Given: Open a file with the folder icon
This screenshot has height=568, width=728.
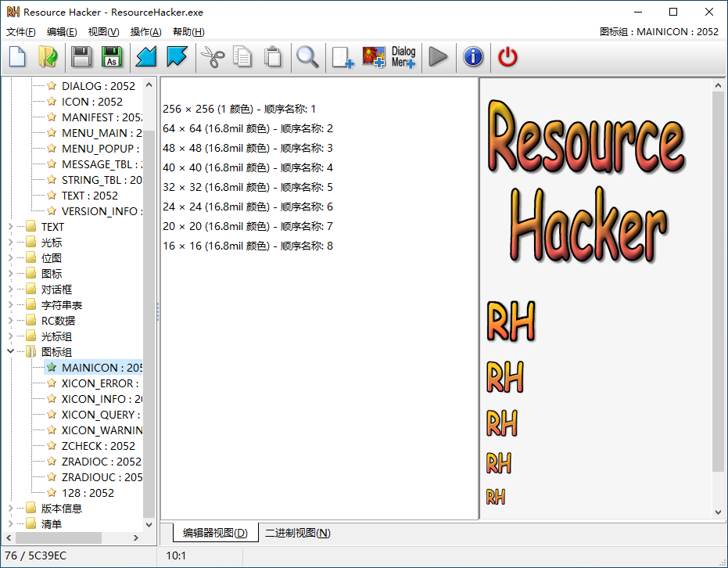Looking at the screenshot, I should pos(48,57).
